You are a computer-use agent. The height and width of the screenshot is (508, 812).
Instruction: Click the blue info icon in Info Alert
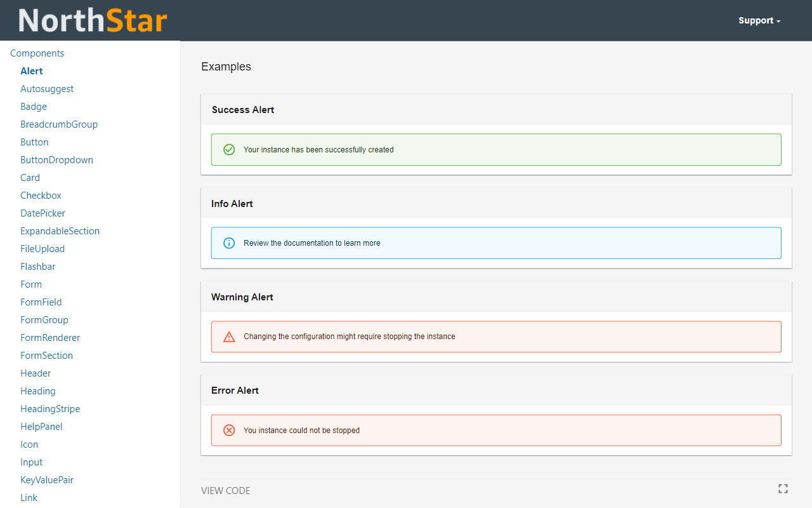point(229,243)
